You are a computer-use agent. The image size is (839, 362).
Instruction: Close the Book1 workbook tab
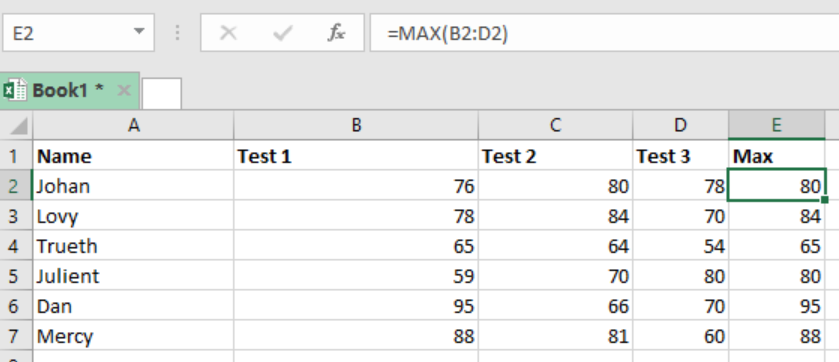coord(124,90)
